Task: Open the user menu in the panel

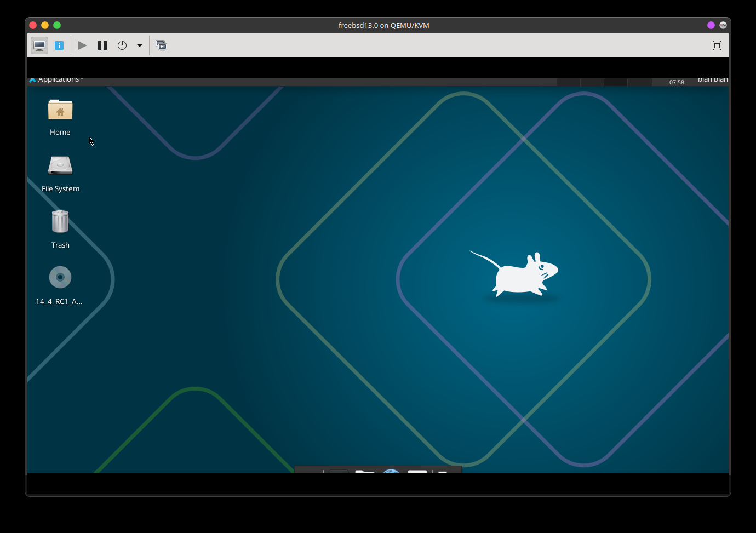Action: click(712, 80)
